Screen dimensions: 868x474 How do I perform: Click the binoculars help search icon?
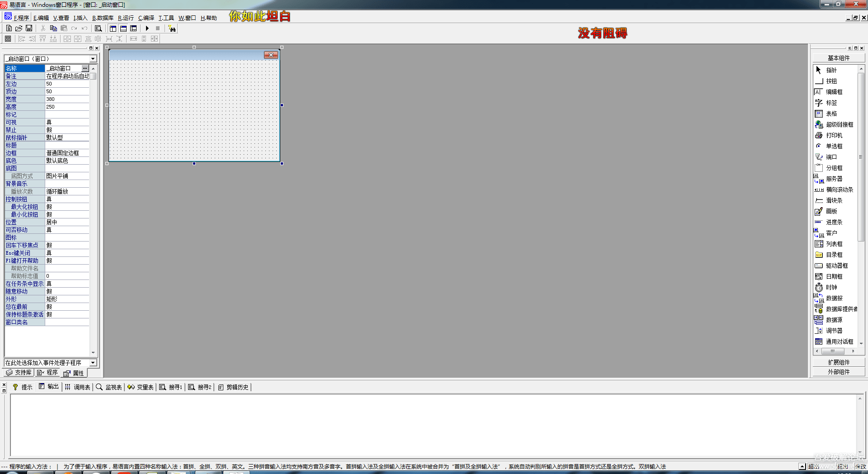[x=172, y=28]
